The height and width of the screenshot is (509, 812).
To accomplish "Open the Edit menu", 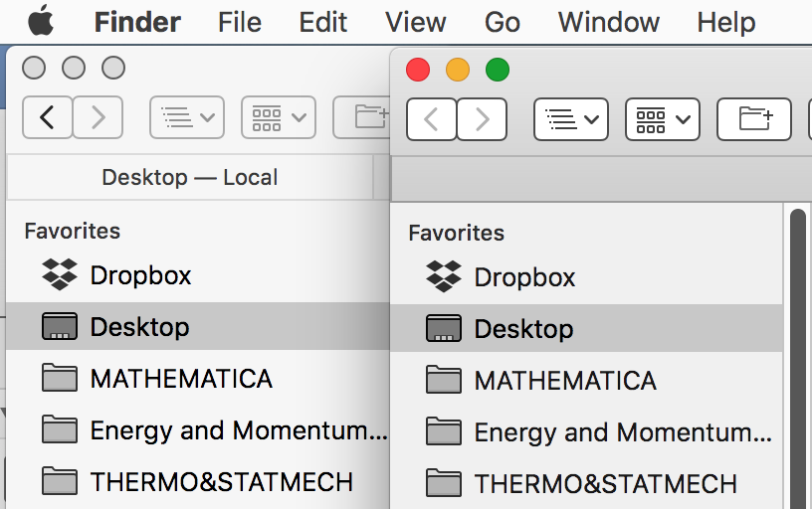I will [x=322, y=22].
